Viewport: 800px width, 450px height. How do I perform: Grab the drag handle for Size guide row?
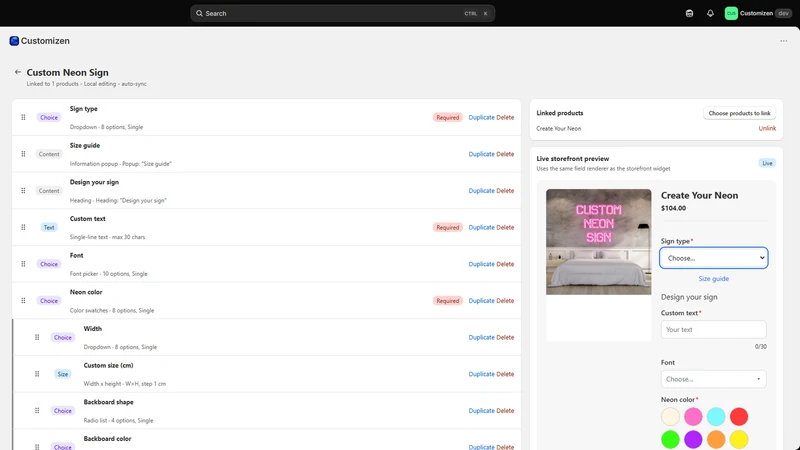point(23,154)
